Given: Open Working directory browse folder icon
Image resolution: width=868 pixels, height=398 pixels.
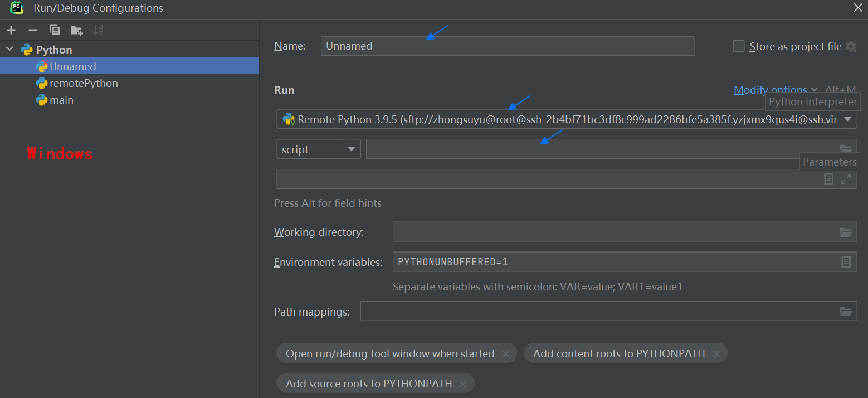Looking at the screenshot, I should tap(846, 232).
